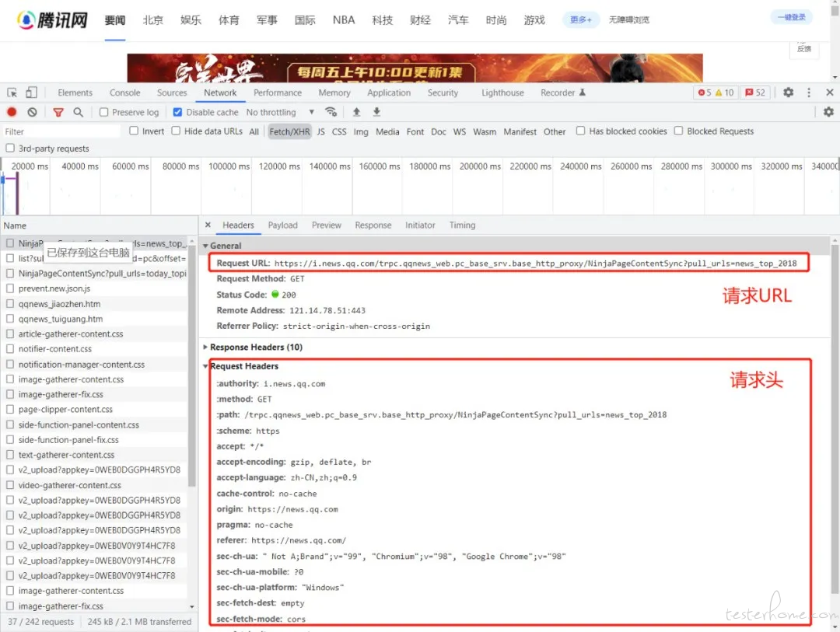Uncheck the Disable cache checkbox
This screenshot has height=632, width=840.
177,112
